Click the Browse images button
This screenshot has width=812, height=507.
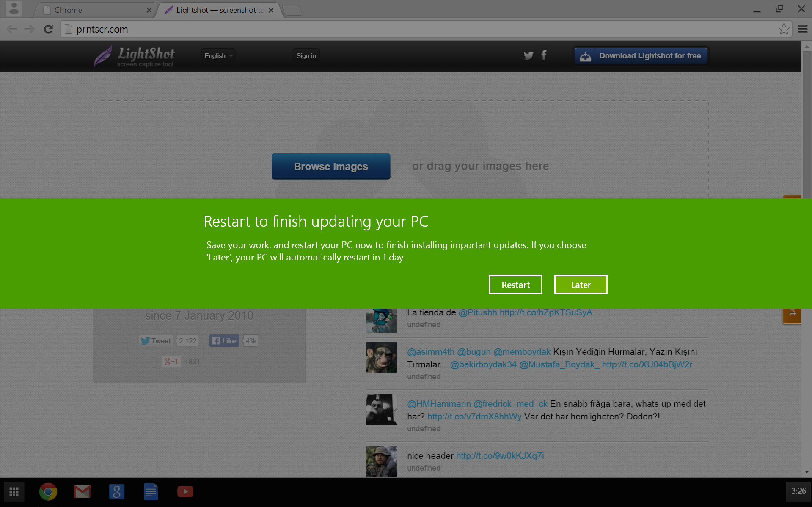tap(331, 166)
